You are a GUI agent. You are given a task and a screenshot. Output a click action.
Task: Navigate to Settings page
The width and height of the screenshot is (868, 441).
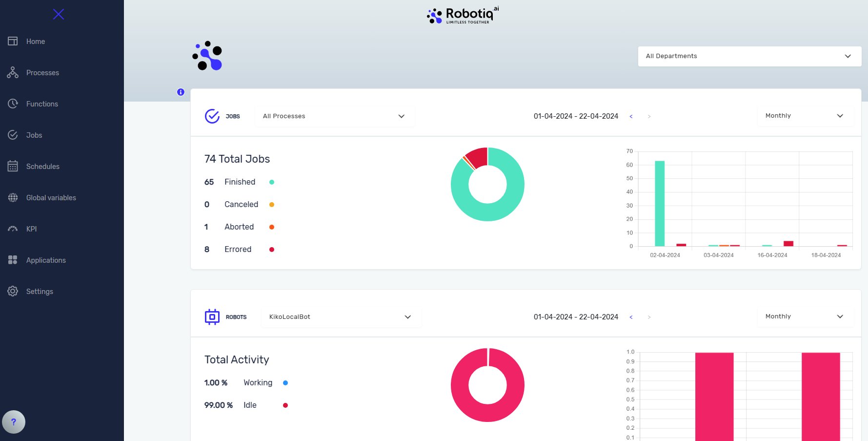point(40,292)
